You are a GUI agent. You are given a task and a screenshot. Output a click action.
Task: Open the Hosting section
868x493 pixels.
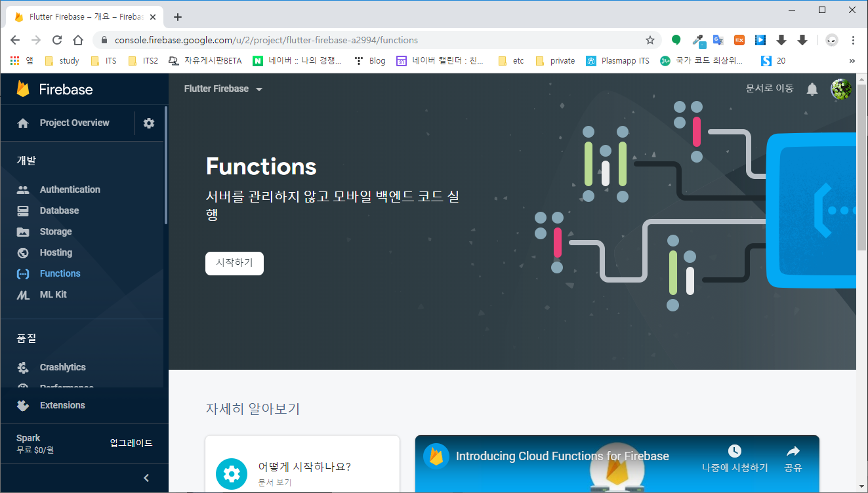56,252
